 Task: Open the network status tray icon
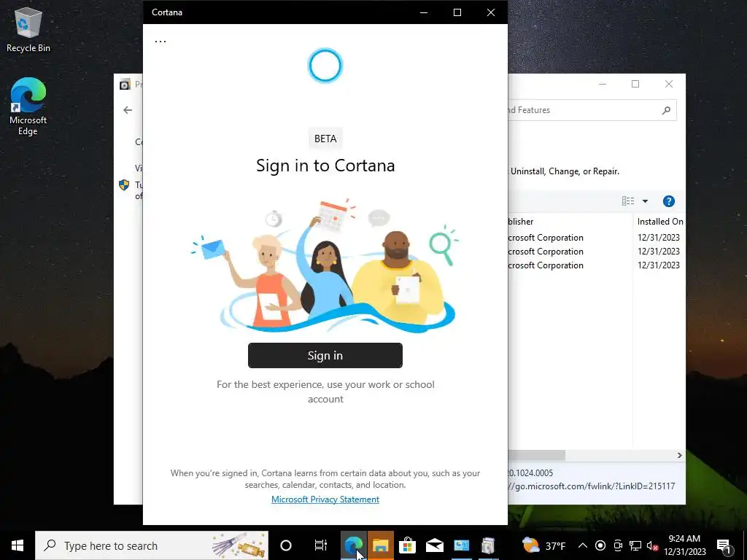click(635, 545)
